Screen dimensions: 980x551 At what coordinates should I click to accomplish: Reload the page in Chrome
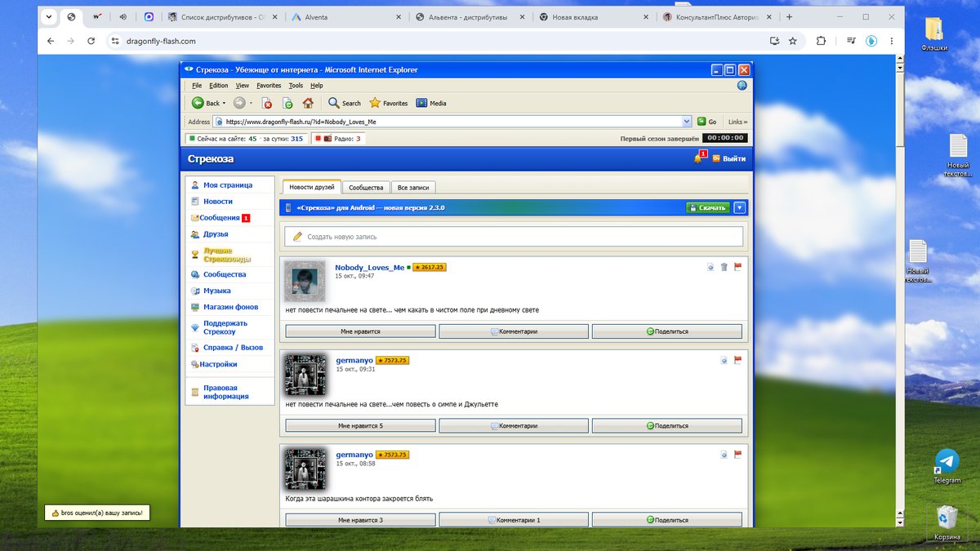pos(91,41)
